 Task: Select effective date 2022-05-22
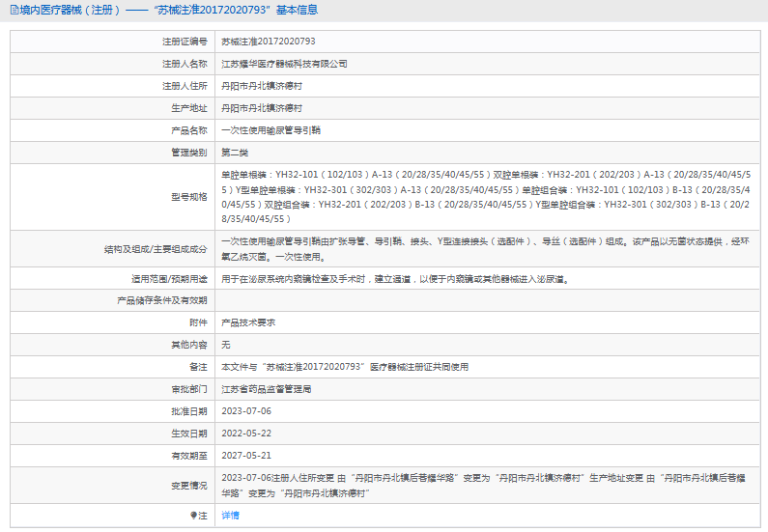click(246, 434)
